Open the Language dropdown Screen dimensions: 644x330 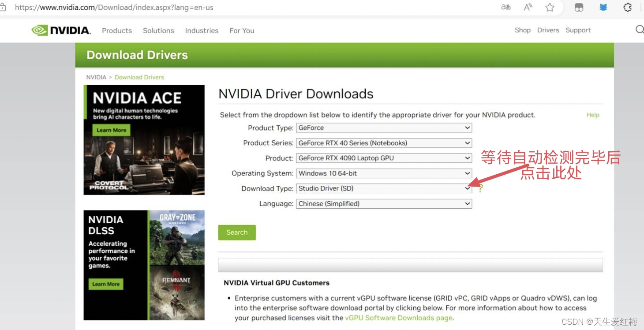[384, 204]
